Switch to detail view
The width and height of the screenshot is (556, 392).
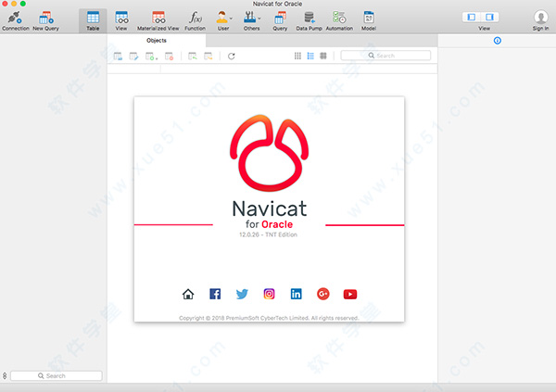[x=323, y=56]
